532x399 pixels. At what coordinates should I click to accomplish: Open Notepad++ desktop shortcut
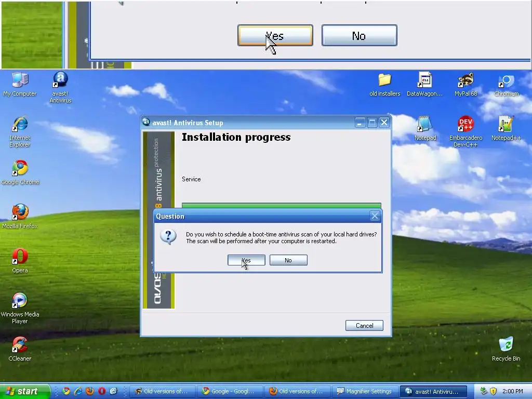pos(506,128)
